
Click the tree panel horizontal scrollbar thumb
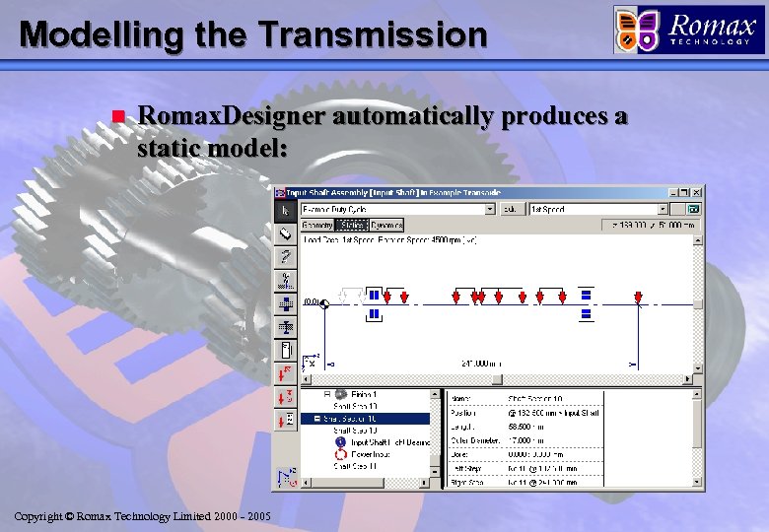pyautogui.click(x=347, y=483)
